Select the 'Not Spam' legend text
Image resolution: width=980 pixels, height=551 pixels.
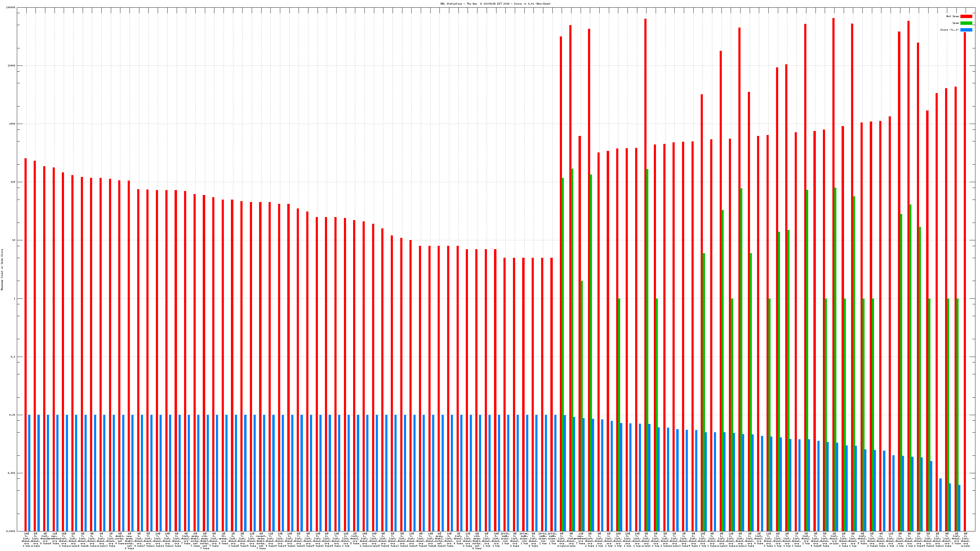click(953, 16)
